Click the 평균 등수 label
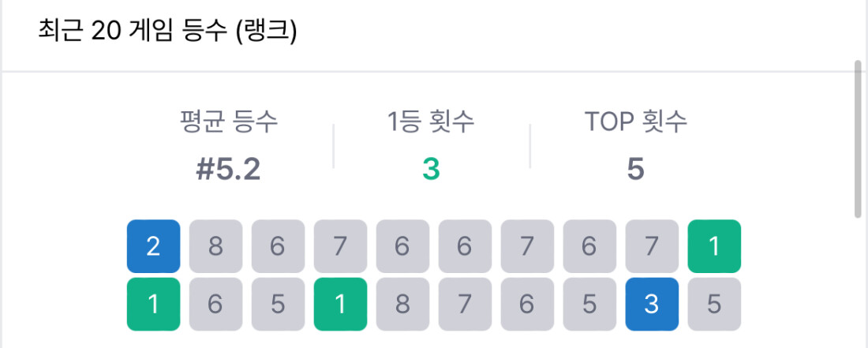This screenshot has width=868, height=348. (x=229, y=122)
